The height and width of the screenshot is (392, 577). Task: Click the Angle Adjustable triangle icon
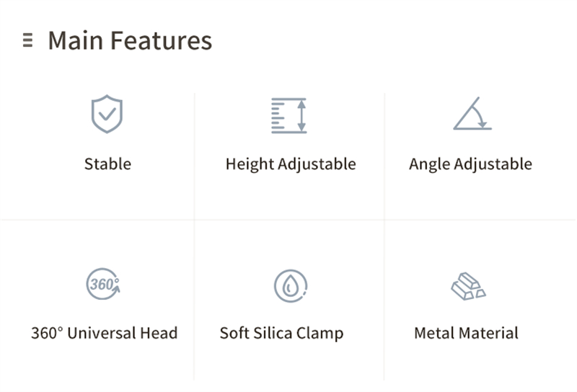point(472,114)
